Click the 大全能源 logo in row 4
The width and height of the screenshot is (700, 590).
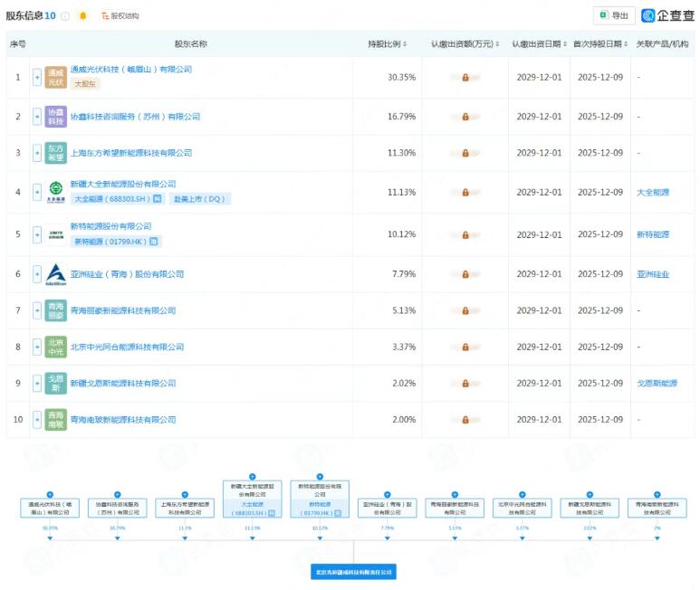(56, 192)
